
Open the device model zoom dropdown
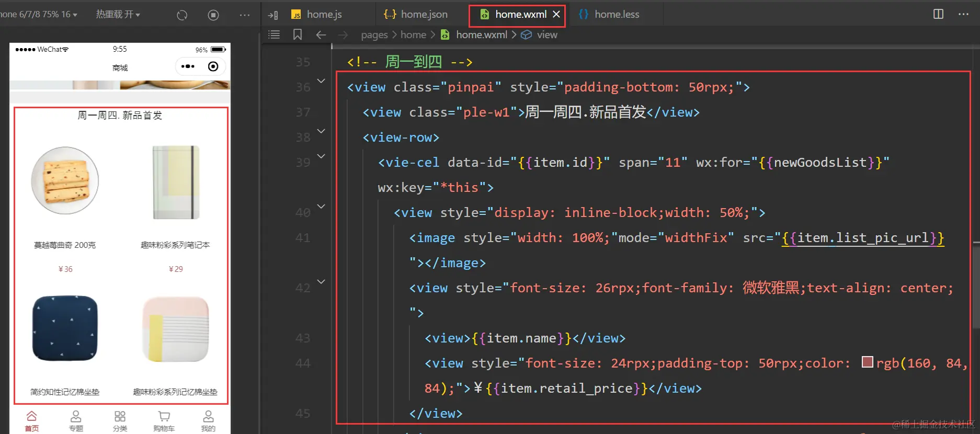(x=39, y=15)
